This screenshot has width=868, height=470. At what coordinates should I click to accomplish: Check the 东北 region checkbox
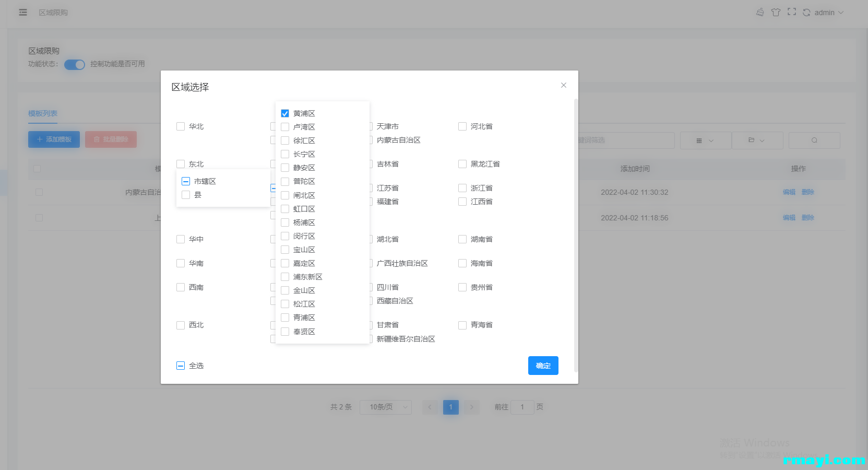point(181,164)
